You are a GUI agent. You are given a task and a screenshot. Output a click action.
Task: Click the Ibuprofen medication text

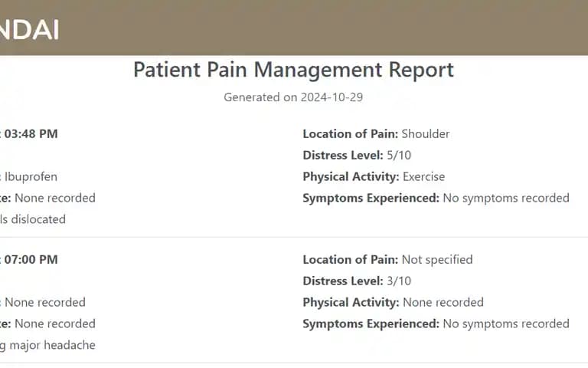coord(31,177)
